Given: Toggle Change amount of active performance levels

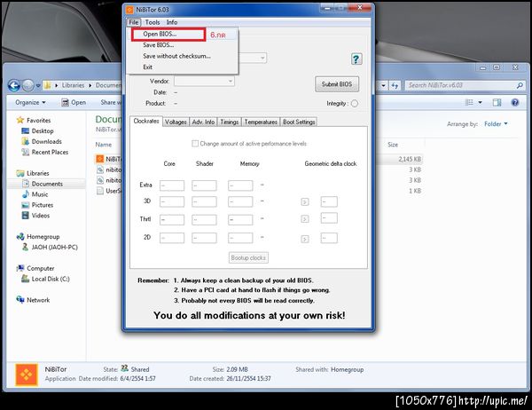Looking at the screenshot, I should (195, 144).
